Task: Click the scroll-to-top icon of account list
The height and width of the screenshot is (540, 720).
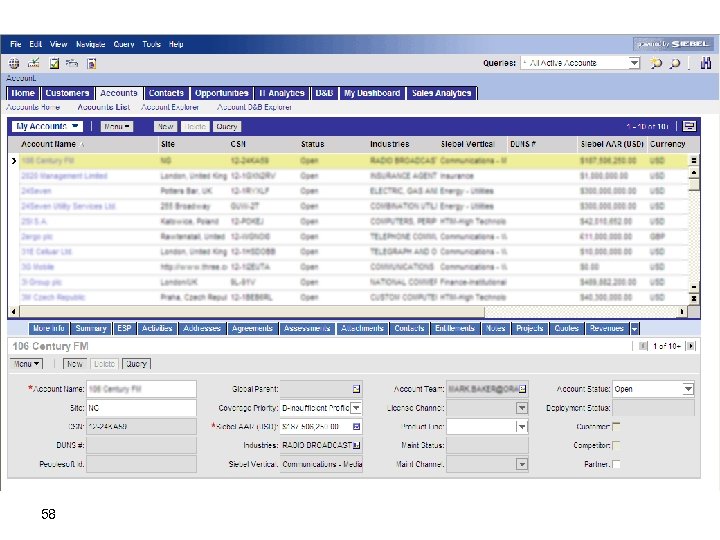Action: click(x=694, y=160)
